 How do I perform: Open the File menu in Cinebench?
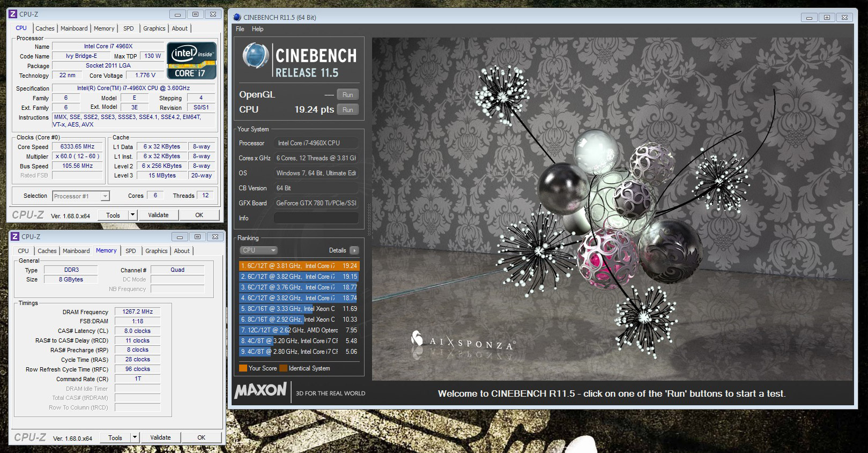point(240,29)
